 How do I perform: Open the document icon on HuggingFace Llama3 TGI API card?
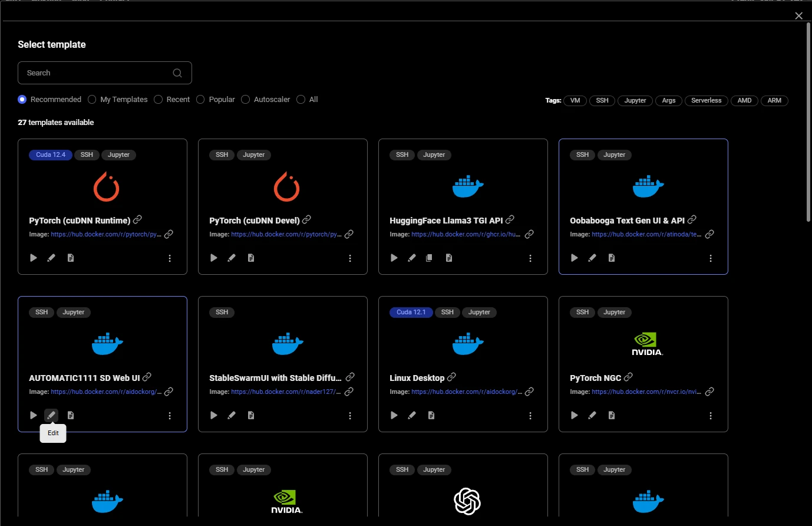[449, 258]
